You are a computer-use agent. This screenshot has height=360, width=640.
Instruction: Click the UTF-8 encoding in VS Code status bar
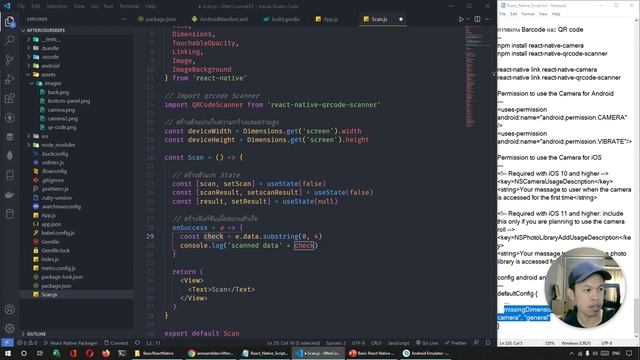click(358, 343)
